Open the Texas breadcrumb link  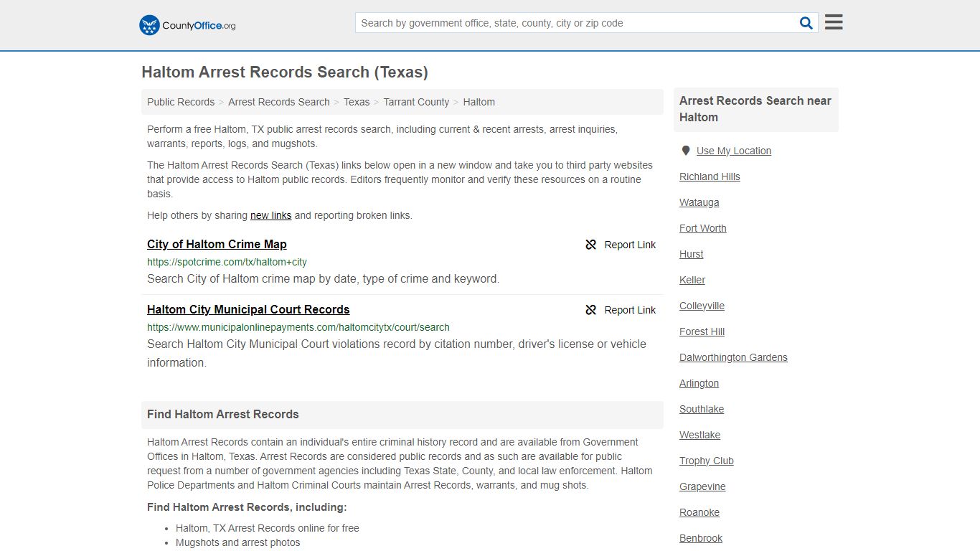click(x=357, y=102)
